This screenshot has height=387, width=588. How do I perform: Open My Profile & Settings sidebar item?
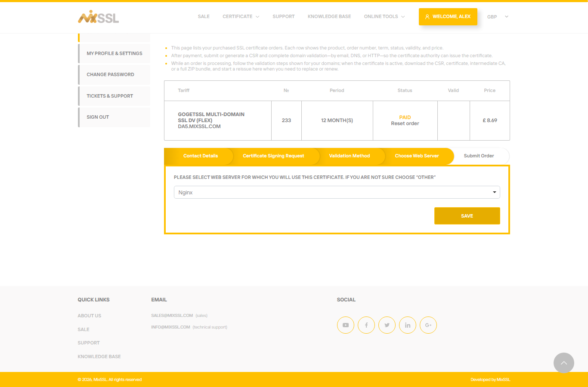pos(114,53)
